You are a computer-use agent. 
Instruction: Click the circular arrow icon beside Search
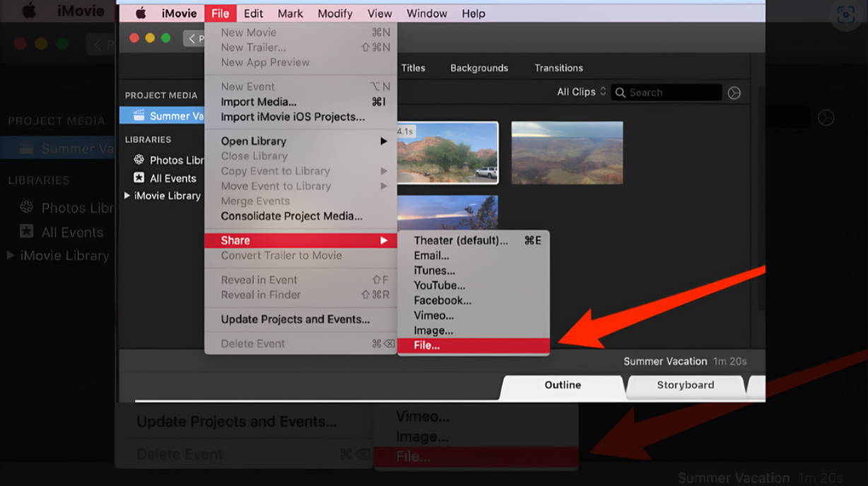(x=734, y=93)
